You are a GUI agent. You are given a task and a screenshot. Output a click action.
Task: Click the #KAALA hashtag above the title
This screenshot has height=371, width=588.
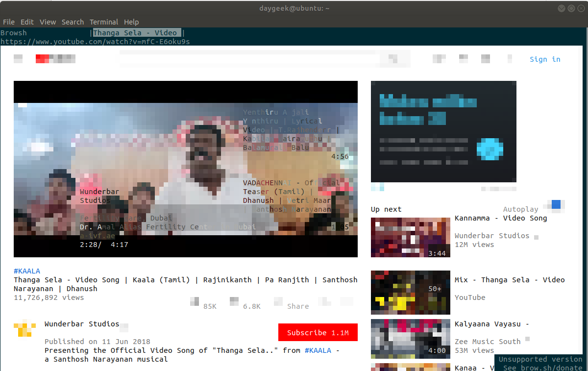tap(27, 271)
